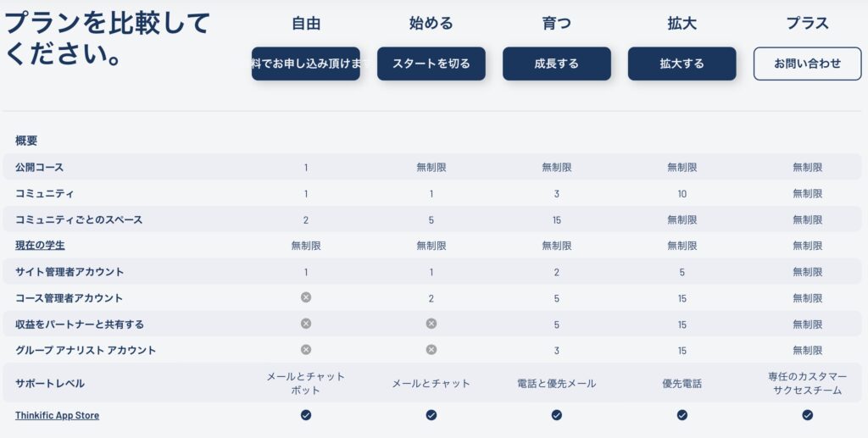Click App Store checkmark in 育つ column

coord(556,415)
